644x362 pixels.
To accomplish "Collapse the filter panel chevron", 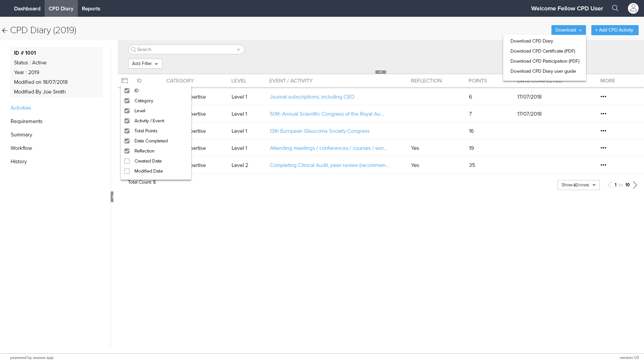I will click(x=380, y=72).
